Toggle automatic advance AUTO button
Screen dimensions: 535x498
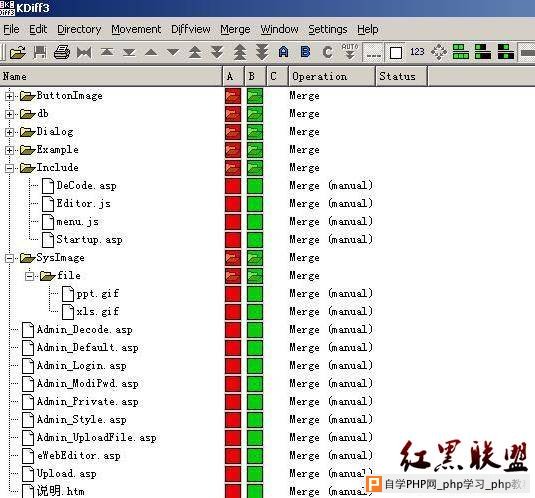click(x=350, y=52)
